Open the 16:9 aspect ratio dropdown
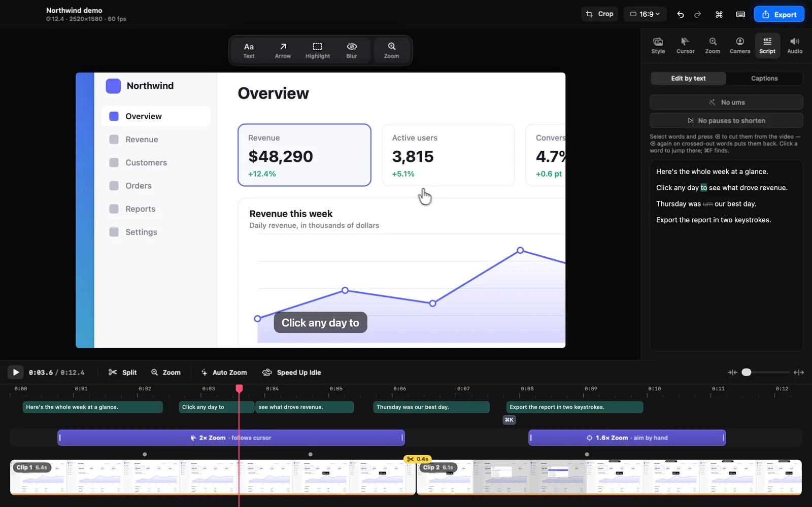812x507 pixels. click(x=645, y=14)
